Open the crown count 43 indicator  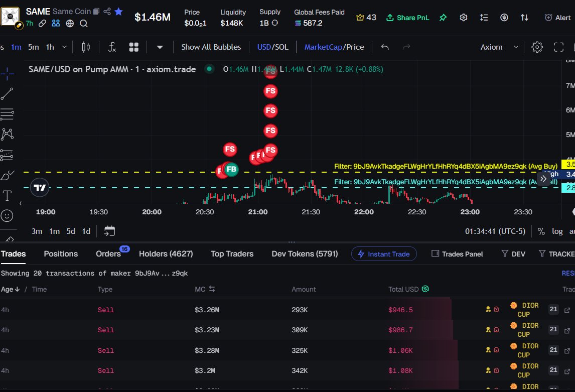366,17
